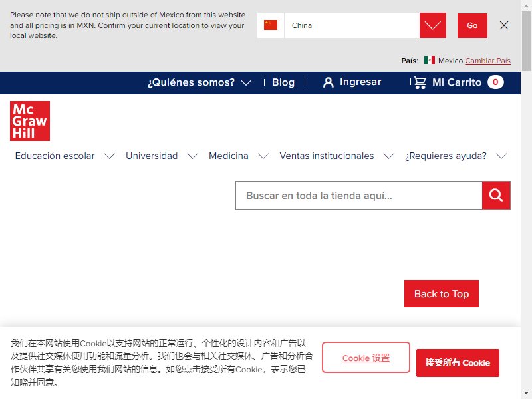
Task: Go to the Blog page
Action: coord(283,82)
